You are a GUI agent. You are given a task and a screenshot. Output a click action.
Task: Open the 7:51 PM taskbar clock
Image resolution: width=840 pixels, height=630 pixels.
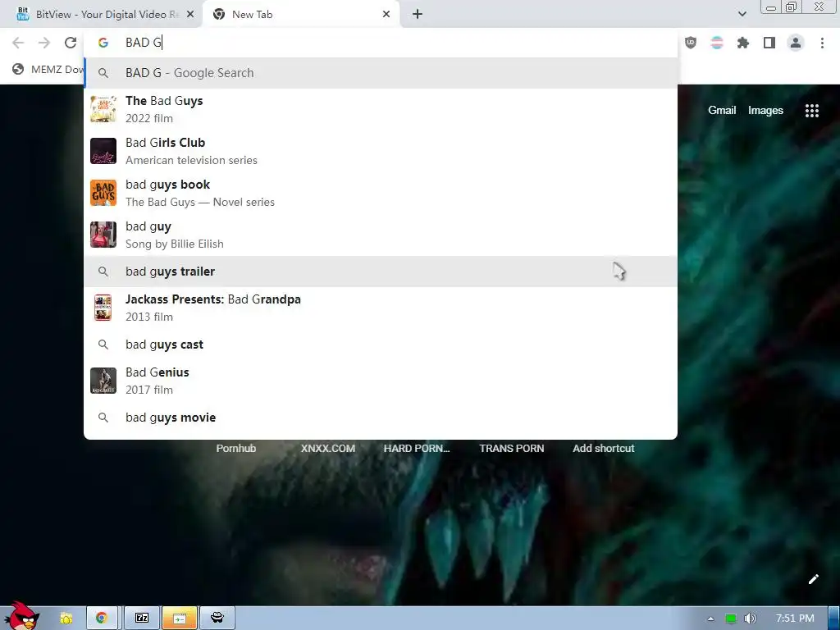[x=795, y=619]
